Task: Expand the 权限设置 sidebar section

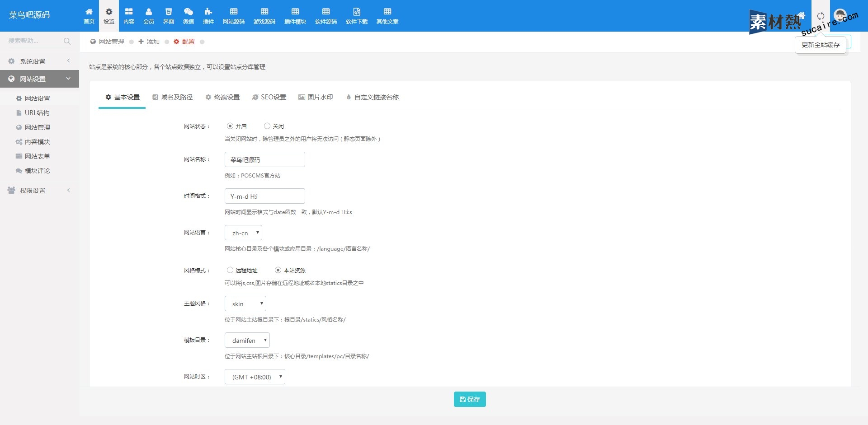Action: click(x=40, y=190)
